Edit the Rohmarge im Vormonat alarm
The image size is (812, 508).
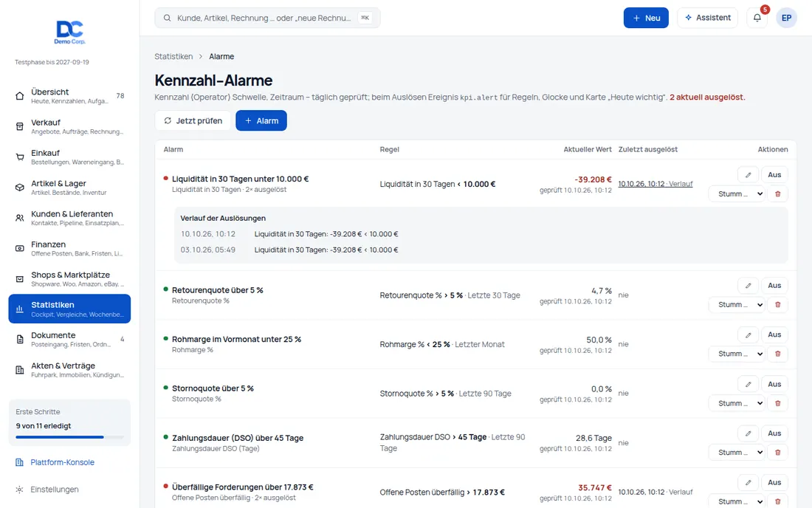[748, 334]
